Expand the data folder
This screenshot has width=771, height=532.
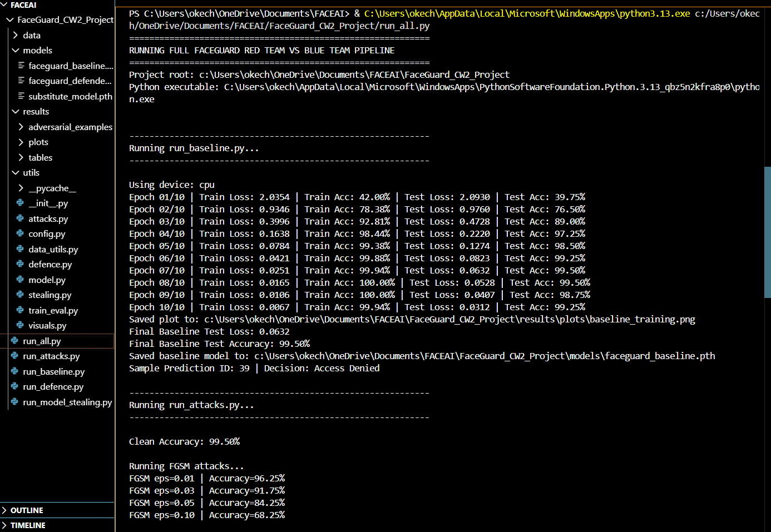pos(16,35)
